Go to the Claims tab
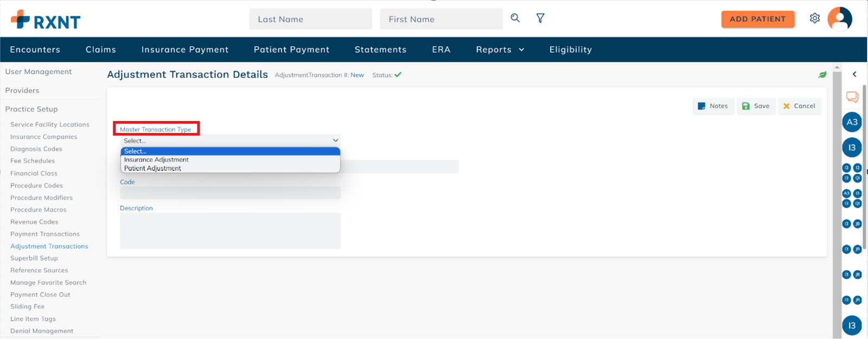 101,49
